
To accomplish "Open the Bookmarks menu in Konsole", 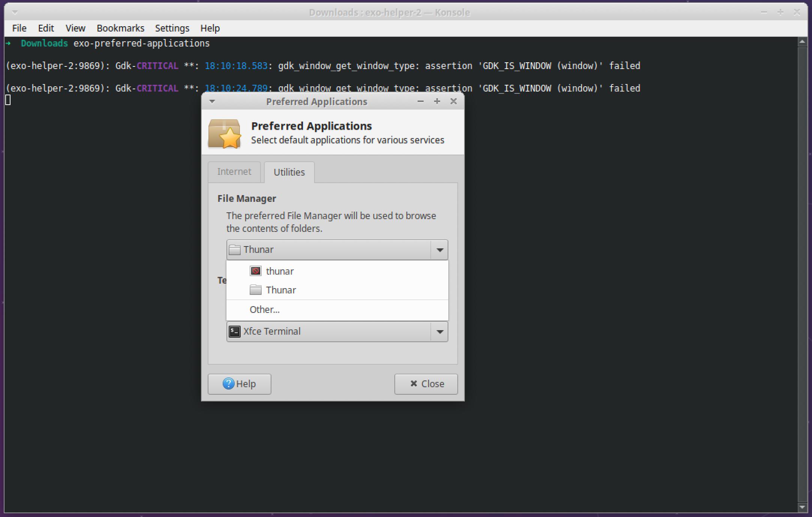I will pyautogui.click(x=120, y=28).
